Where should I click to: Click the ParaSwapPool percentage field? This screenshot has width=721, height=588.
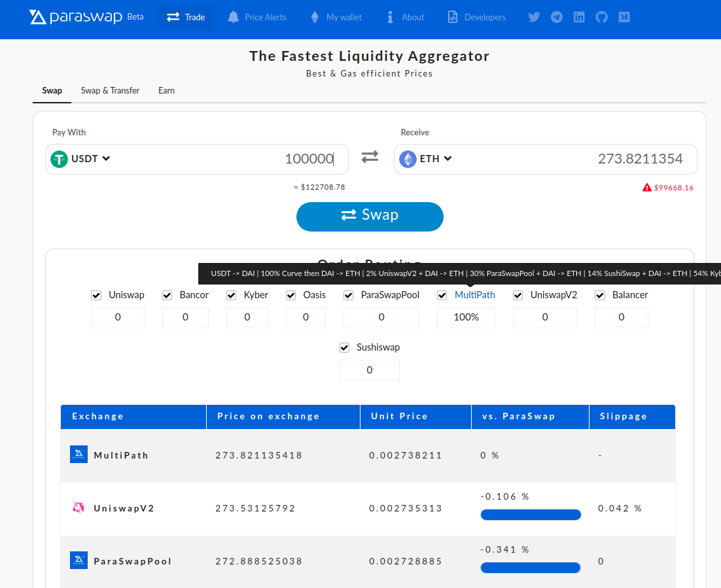[381, 318]
